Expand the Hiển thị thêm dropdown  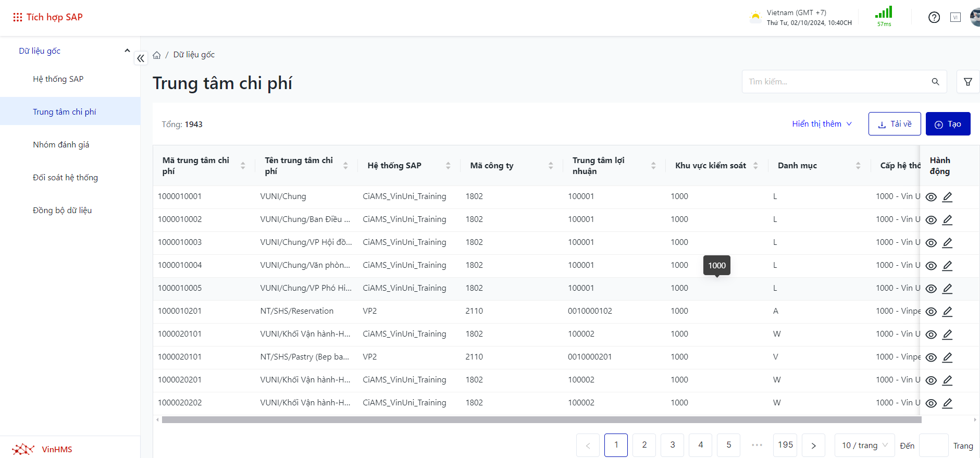pyautogui.click(x=822, y=124)
